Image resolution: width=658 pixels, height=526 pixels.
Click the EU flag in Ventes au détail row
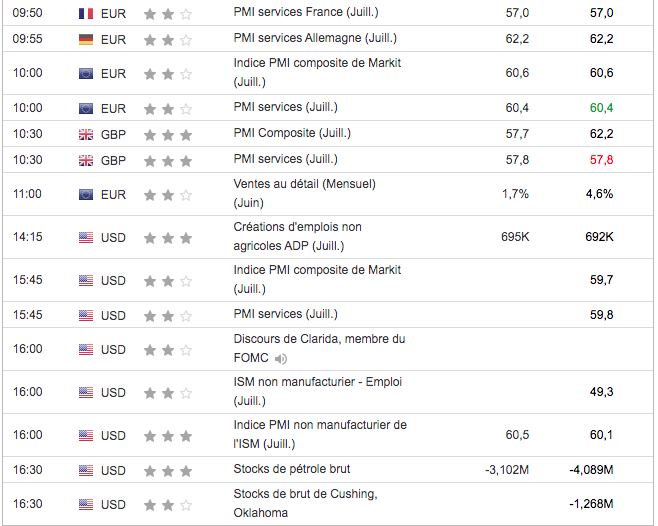point(86,194)
